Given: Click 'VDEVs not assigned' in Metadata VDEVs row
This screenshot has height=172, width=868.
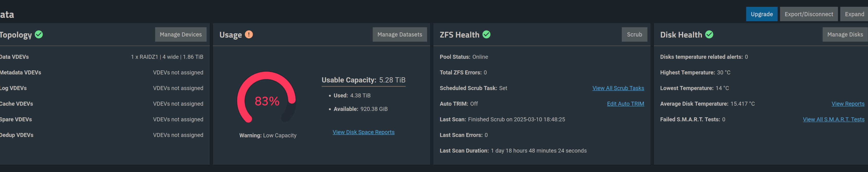Looking at the screenshot, I should click(x=178, y=72).
